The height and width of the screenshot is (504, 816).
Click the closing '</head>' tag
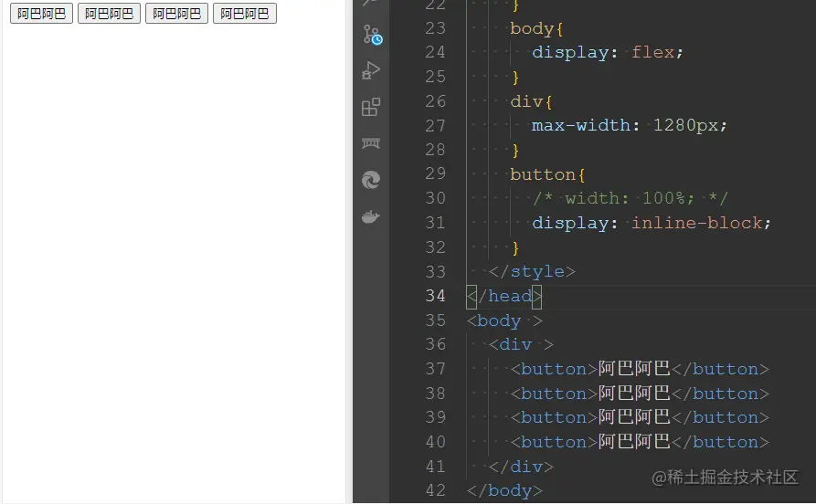(x=504, y=296)
